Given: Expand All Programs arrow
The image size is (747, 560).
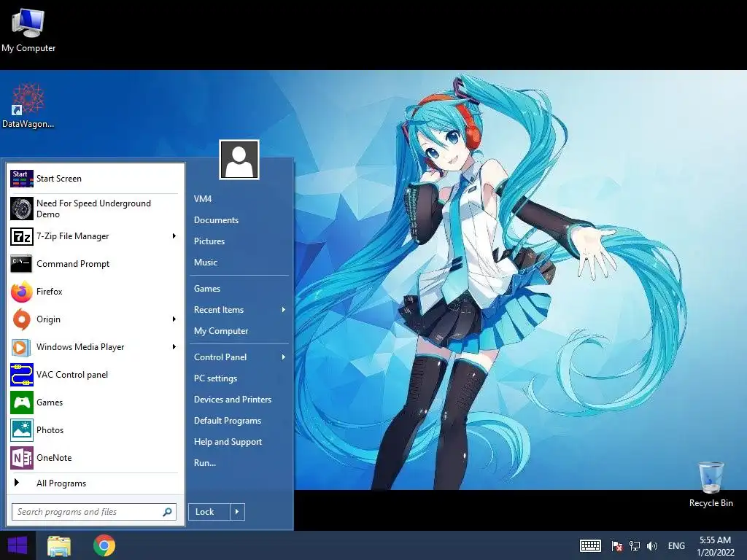Looking at the screenshot, I should tap(17, 483).
